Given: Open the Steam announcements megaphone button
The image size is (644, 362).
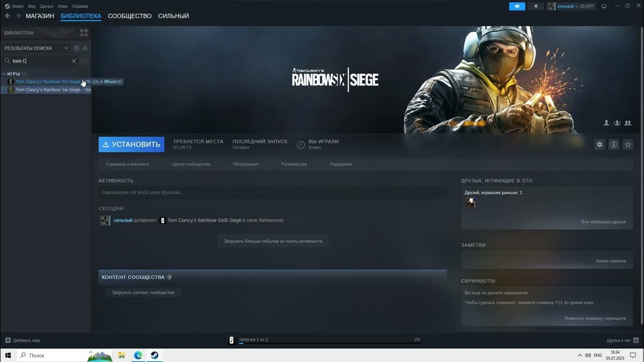Looking at the screenshot, I should point(517,7).
